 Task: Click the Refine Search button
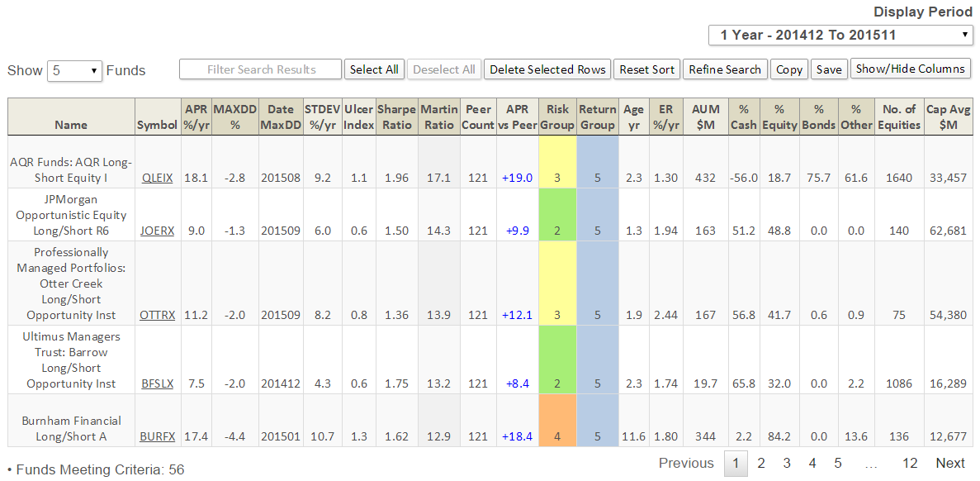pyautogui.click(x=724, y=69)
